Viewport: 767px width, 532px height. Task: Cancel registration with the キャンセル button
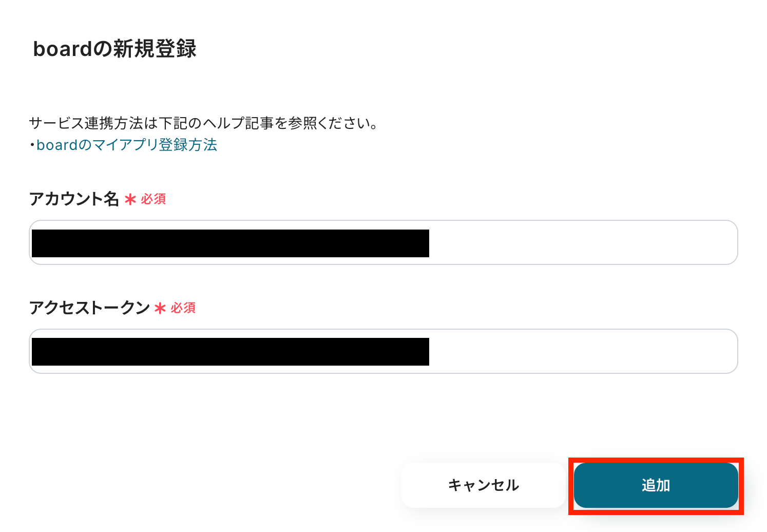pos(483,485)
